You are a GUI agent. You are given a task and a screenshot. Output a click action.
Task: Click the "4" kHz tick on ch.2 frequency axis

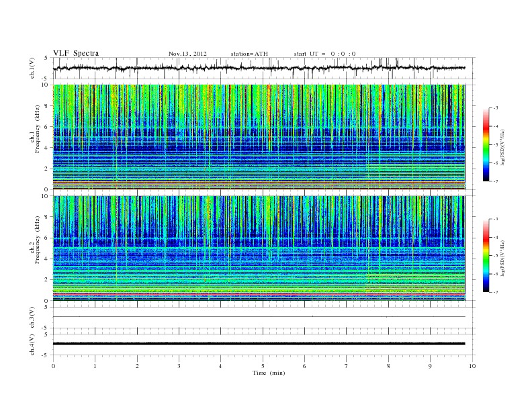point(46,259)
